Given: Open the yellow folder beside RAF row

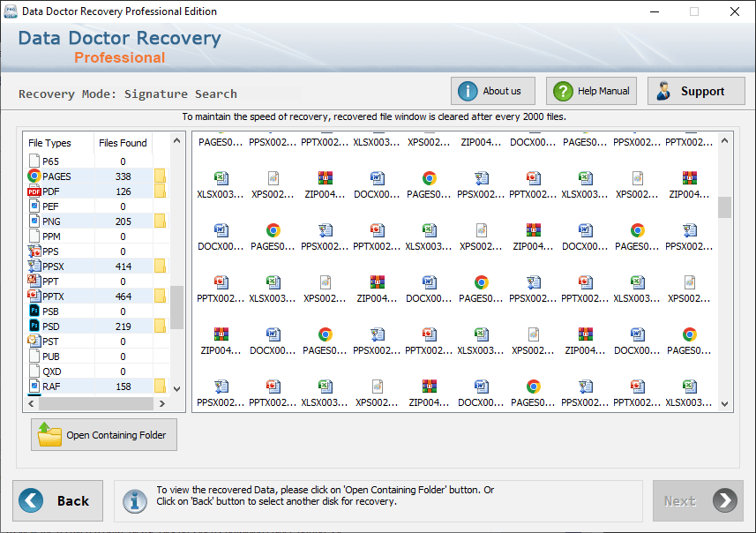Looking at the screenshot, I should (x=160, y=386).
